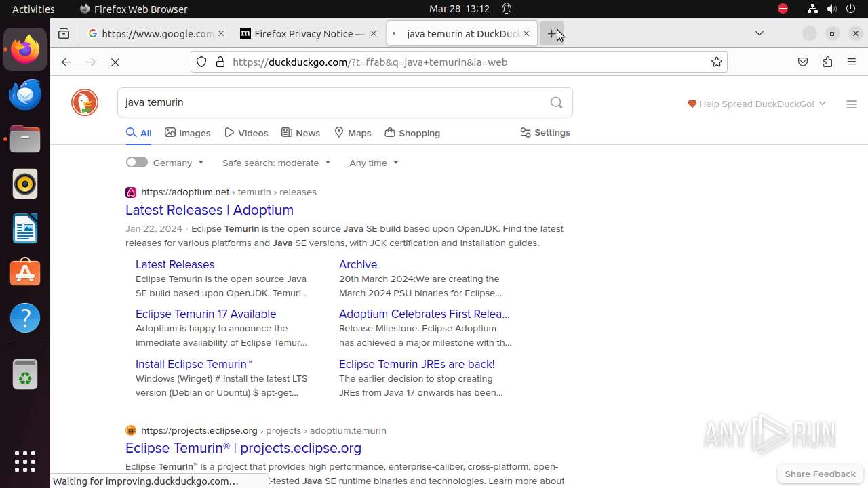Open tracking protection shield icon
Screen dimensions: 868x488
pyautogui.click(x=201, y=62)
